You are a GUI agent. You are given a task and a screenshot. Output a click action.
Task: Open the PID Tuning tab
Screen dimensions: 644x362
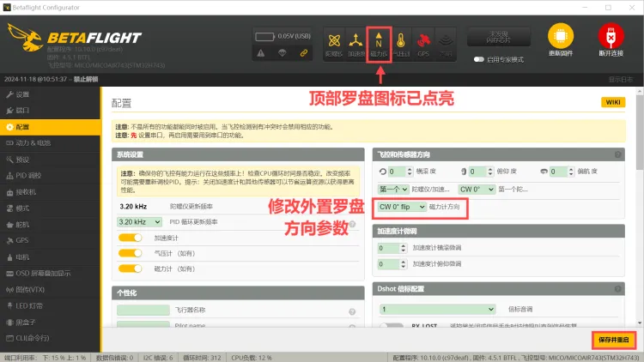click(50, 176)
